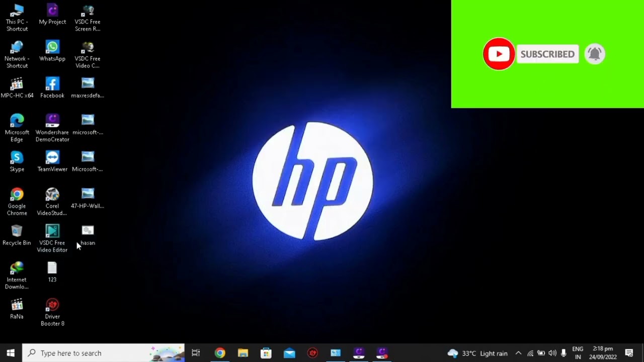The height and width of the screenshot is (362, 644).
Task: Open the light-blue window app on taskbar
Action: pos(336,353)
